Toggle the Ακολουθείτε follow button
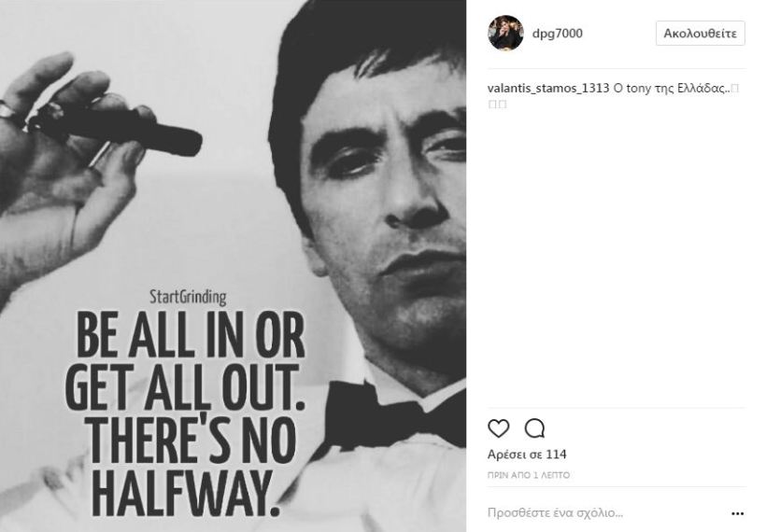The height and width of the screenshot is (532, 766). pyautogui.click(x=700, y=34)
